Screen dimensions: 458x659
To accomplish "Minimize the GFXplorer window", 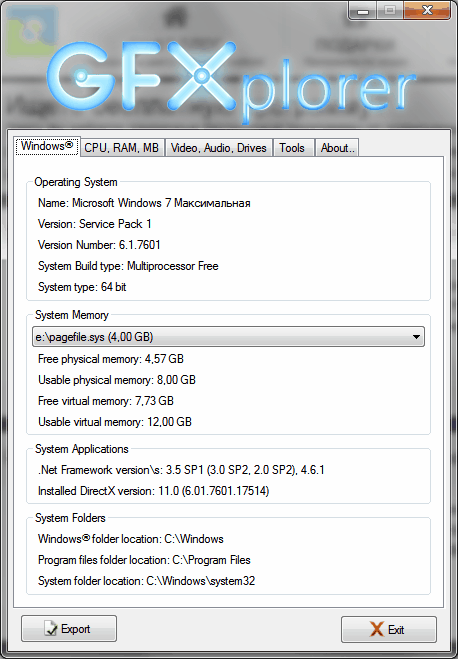I will pos(363,11).
